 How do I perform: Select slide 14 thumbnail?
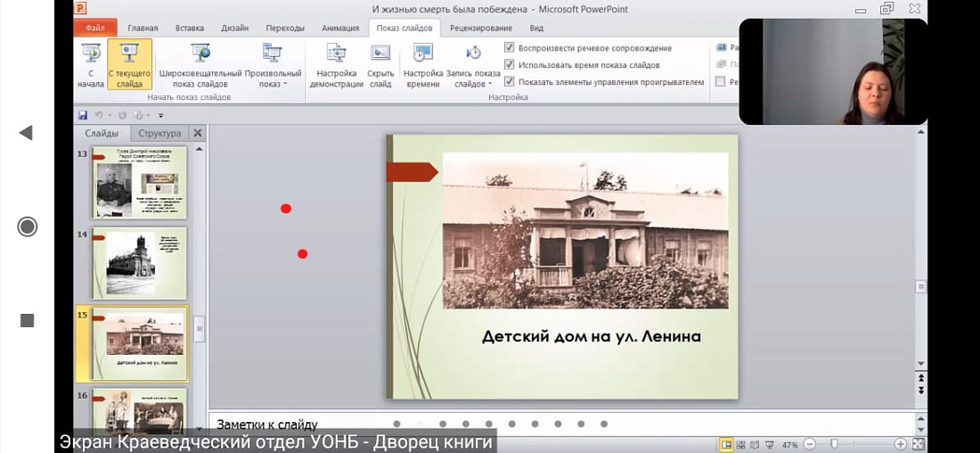(x=139, y=263)
